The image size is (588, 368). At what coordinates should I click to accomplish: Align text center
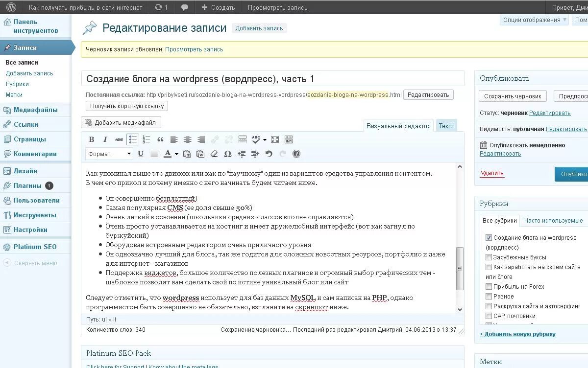click(x=188, y=139)
